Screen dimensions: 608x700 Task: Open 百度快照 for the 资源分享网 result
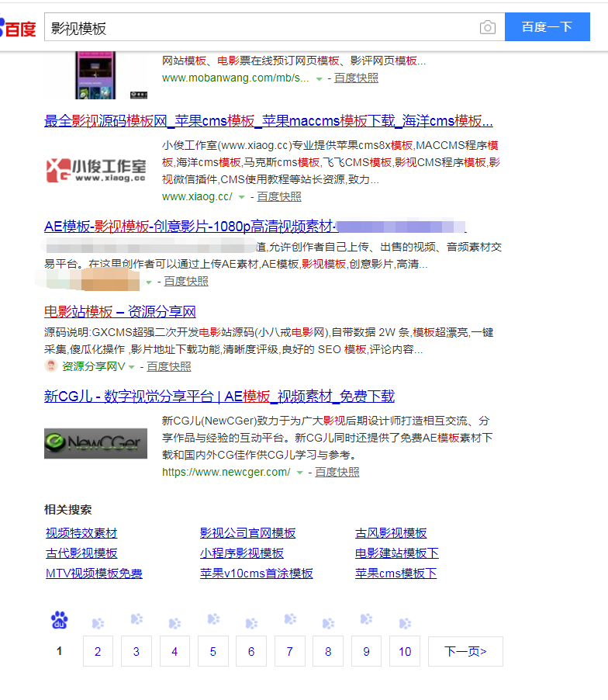[168, 366]
